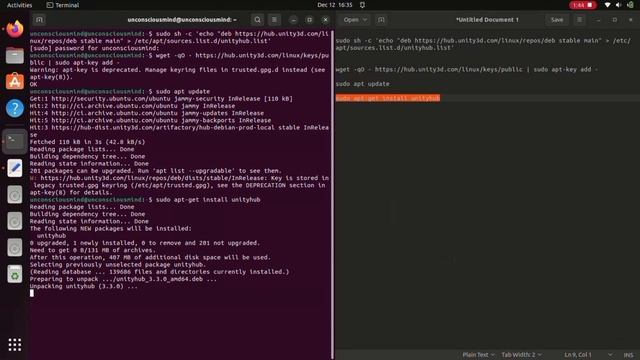Viewport: 640px width, 360px height.
Task: Click the wget command line in text editor
Action: point(466,69)
